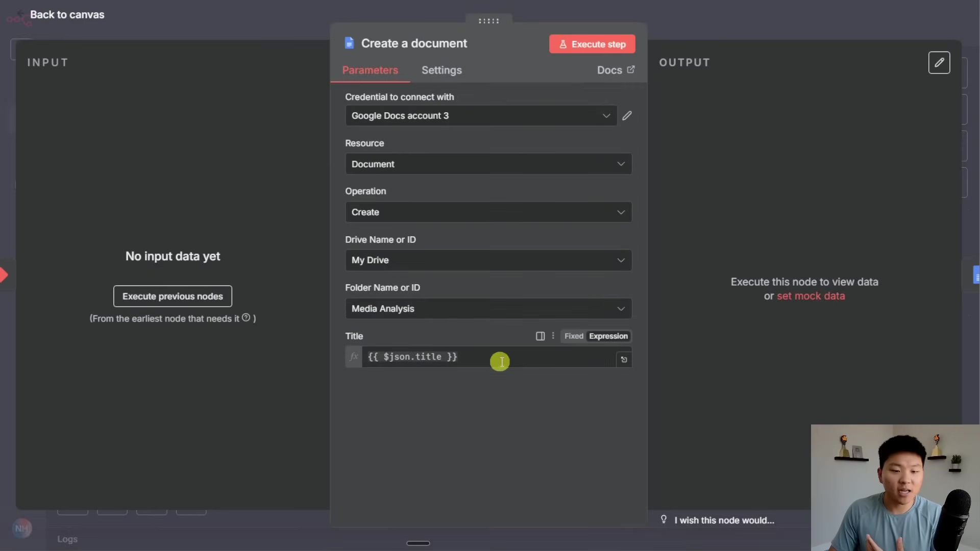
Task: Open the expression editor expand icon
Action: 624,360
